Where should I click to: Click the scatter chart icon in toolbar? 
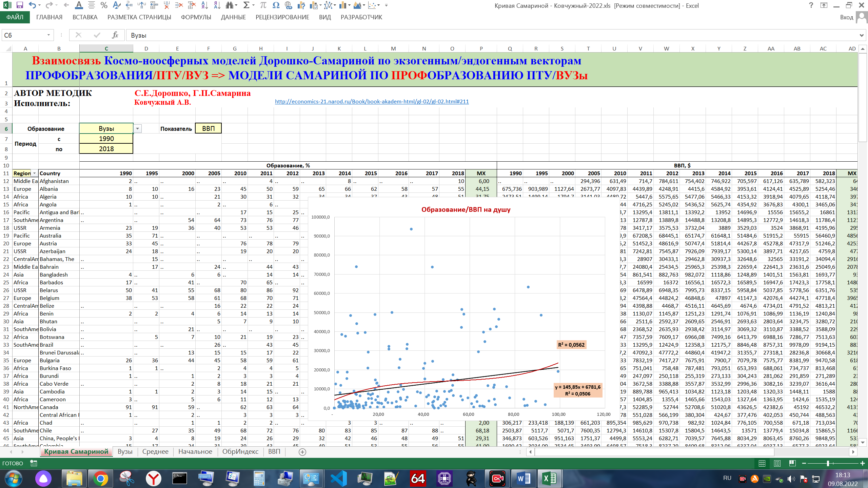tap(372, 5)
